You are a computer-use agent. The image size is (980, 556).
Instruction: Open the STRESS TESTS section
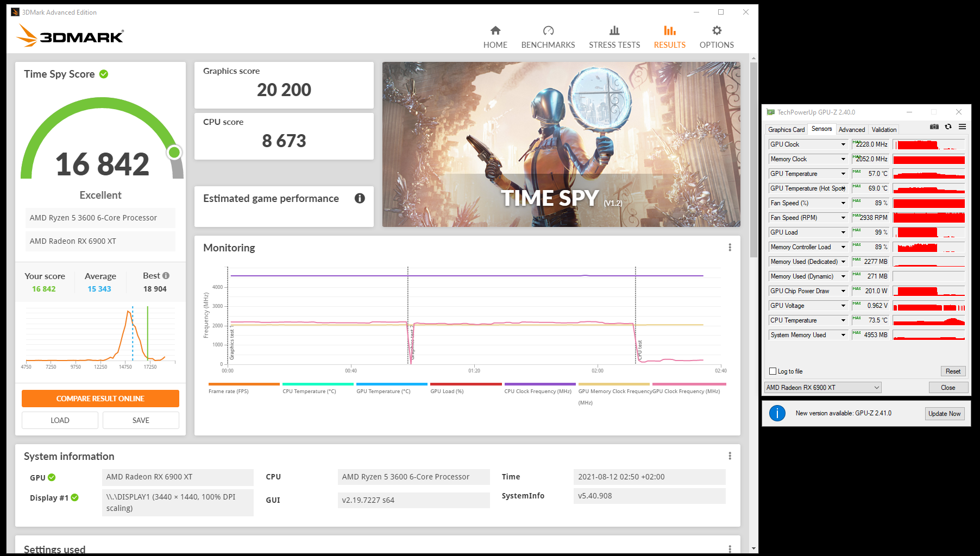pyautogui.click(x=614, y=37)
